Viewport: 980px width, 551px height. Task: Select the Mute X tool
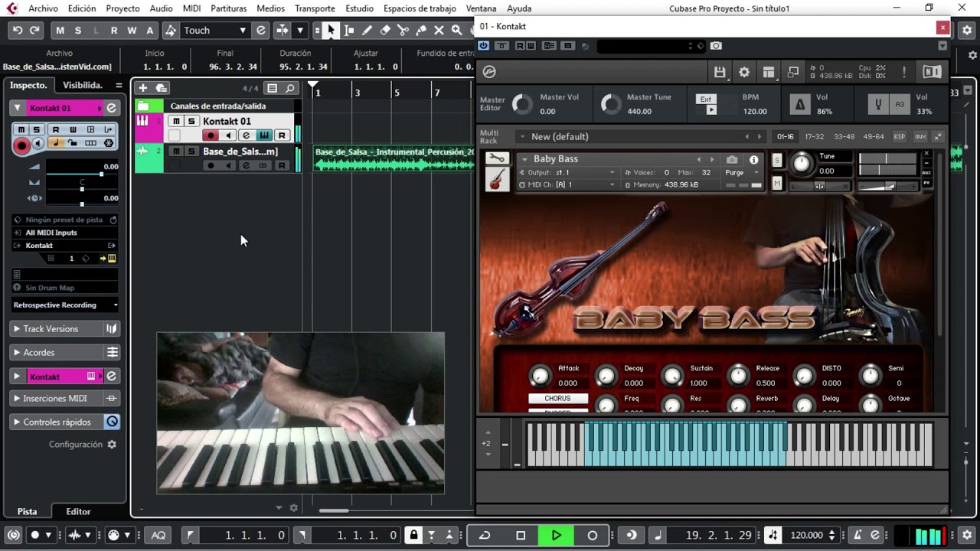pos(439,31)
